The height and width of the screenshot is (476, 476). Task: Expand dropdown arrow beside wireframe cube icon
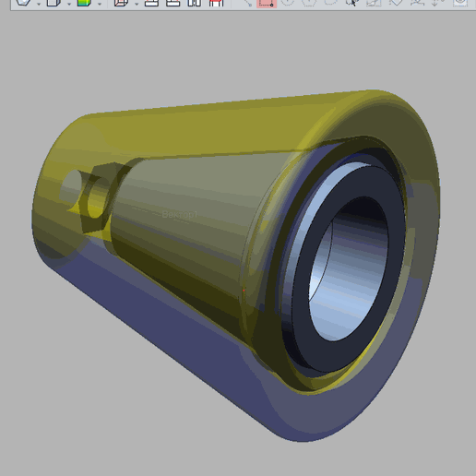click(x=137, y=4)
